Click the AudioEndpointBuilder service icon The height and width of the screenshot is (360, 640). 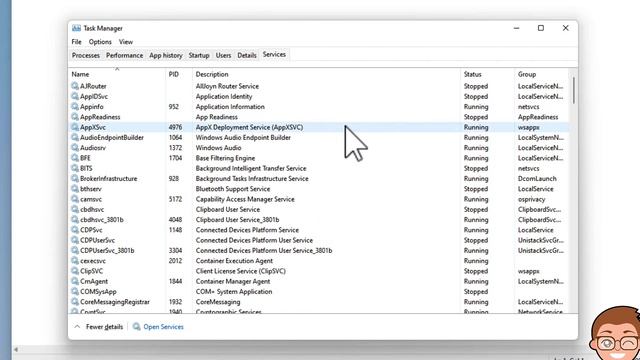[75, 137]
